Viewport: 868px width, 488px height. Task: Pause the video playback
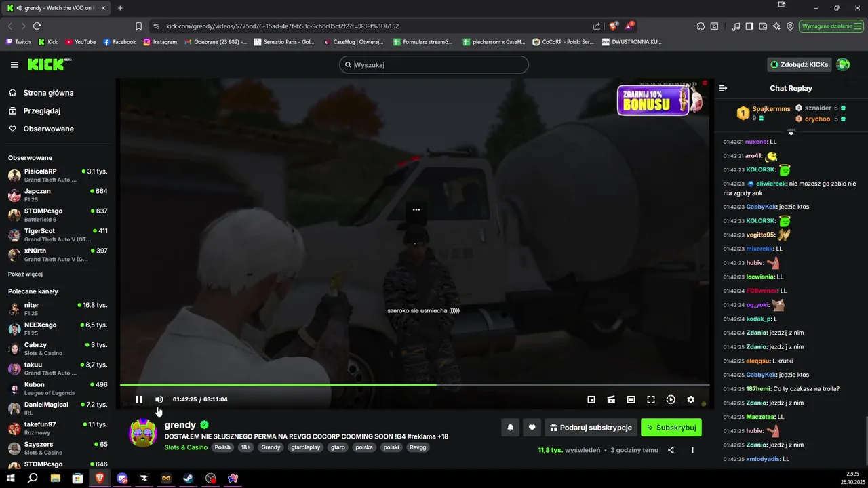point(139,399)
